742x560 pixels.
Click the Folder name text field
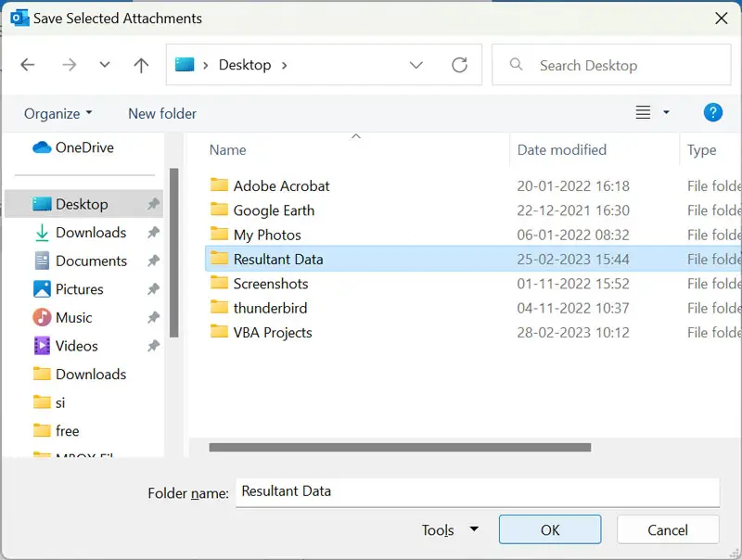(x=477, y=491)
